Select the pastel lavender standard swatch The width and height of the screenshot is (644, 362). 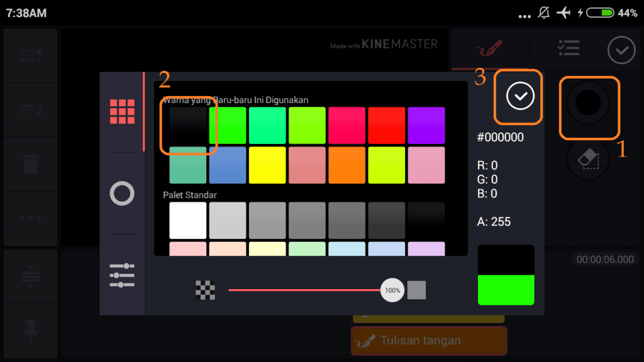point(426,249)
